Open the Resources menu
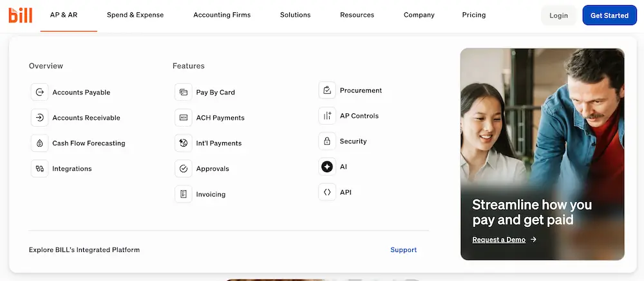The width and height of the screenshot is (644, 281). point(357,15)
